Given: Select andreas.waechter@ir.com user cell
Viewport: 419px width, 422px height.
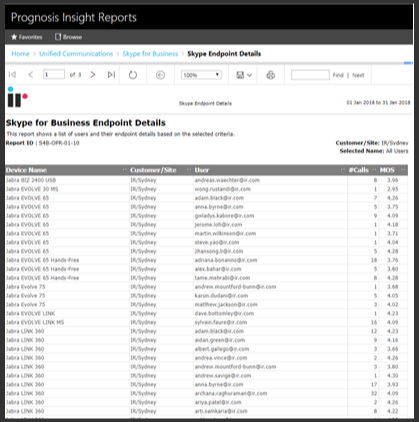Looking at the screenshot, I should [227, 180].
